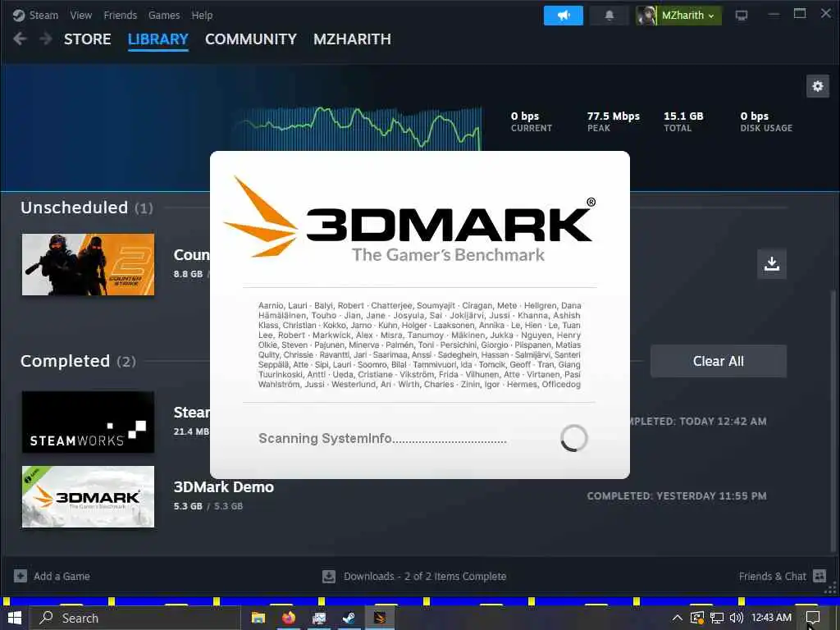Screen dimensions: 840x630
Task: Click the Add a Game plus icon
Action: coord(21,576)
